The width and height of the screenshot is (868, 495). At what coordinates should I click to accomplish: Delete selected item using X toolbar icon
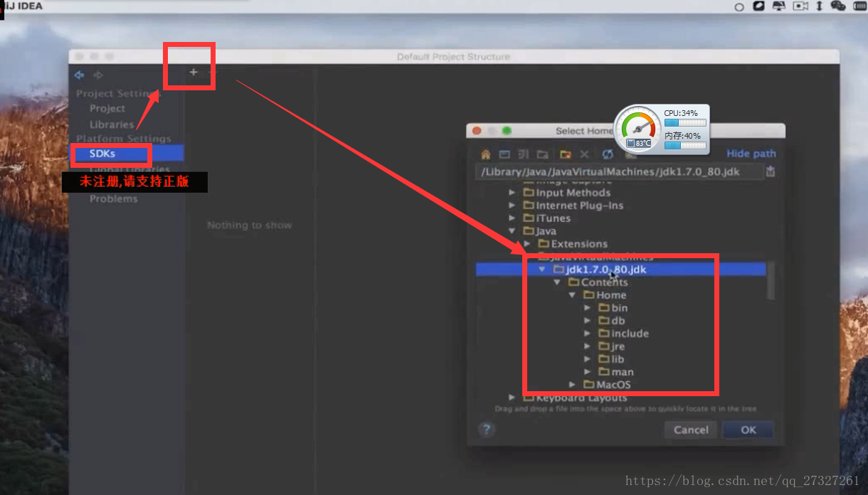click(584, 154)
